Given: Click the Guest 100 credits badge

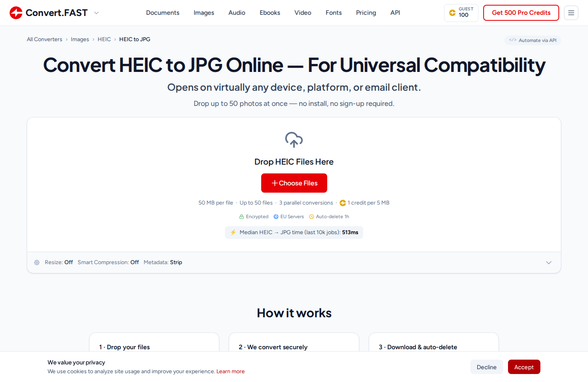Looking at the screenshot, I should click(x=461, y=13).
